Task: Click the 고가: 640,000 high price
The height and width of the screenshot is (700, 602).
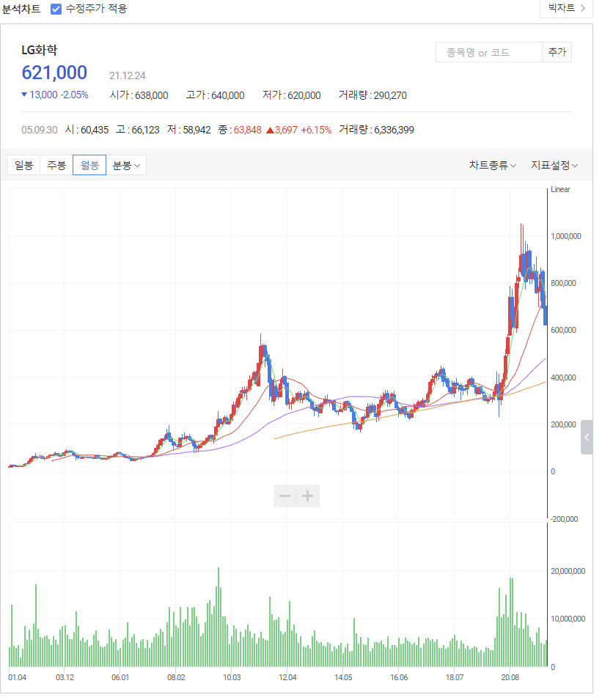Action: tap(216, 95)
